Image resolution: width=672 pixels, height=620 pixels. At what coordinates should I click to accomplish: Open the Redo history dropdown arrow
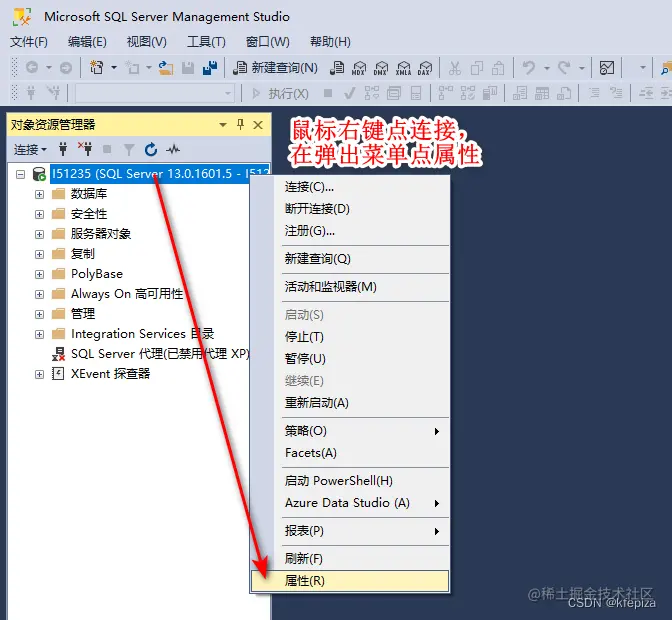(x=582, y=68)
